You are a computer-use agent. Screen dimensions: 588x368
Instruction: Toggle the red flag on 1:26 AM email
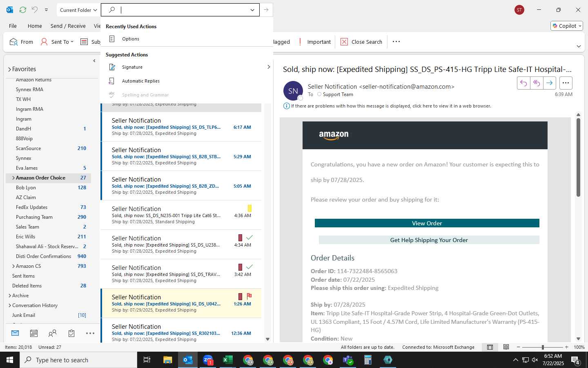(x=249, y=296)
